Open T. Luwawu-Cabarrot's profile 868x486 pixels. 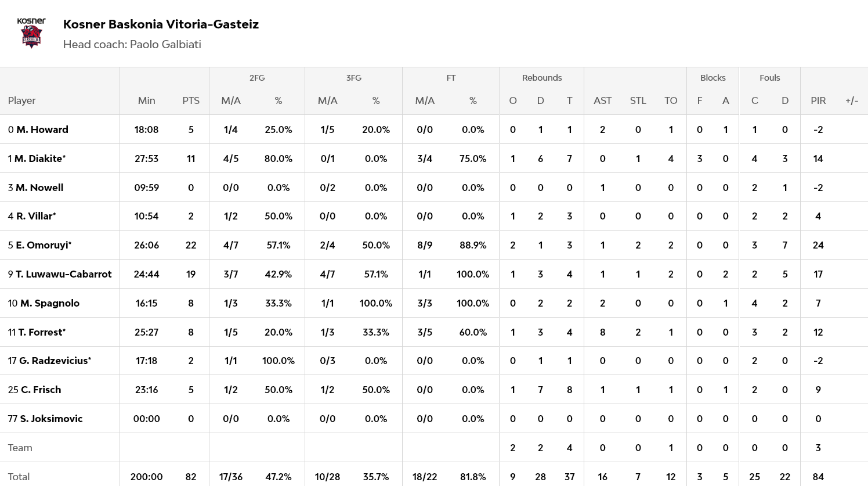coord(63,274)
